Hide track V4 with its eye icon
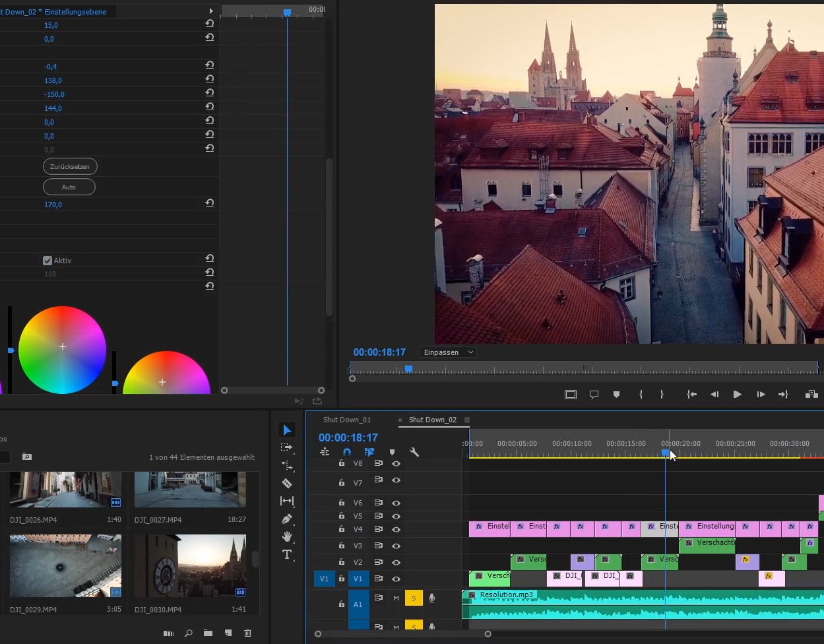The image size is (824, 644). [x=396, y=529]
